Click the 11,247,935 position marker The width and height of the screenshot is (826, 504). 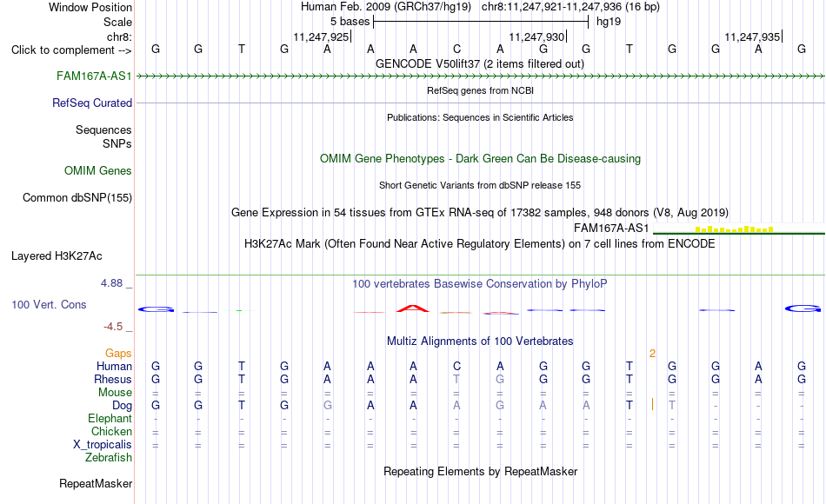[752, 36]
